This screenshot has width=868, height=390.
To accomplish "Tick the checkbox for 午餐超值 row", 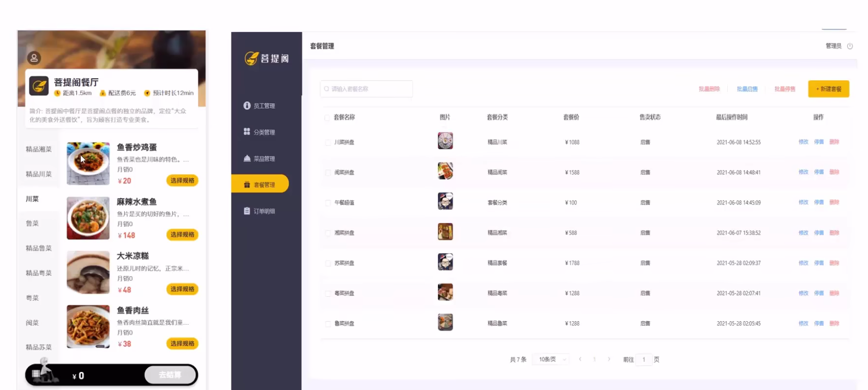I will point(328,203).
